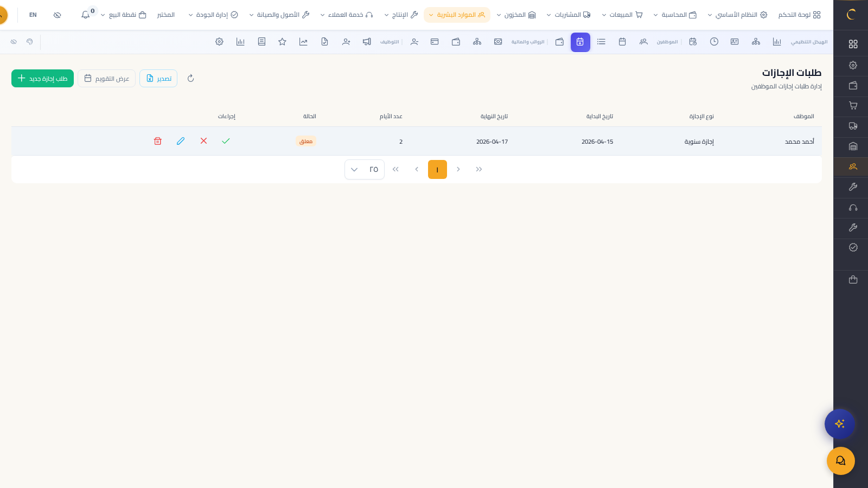
Task: Open the megaphone icon in the recruitment section
Action: (367, 42)
